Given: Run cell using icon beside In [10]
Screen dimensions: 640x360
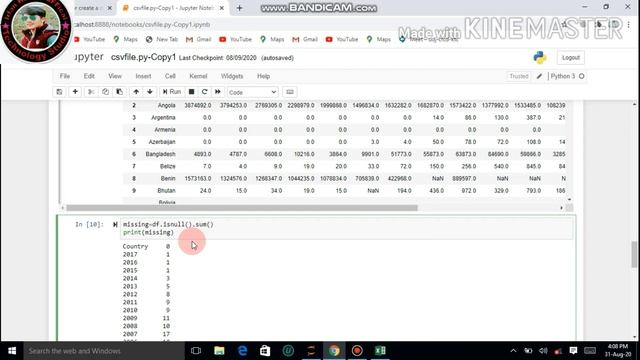Looking at the screenshot, I should pos(115,224).
